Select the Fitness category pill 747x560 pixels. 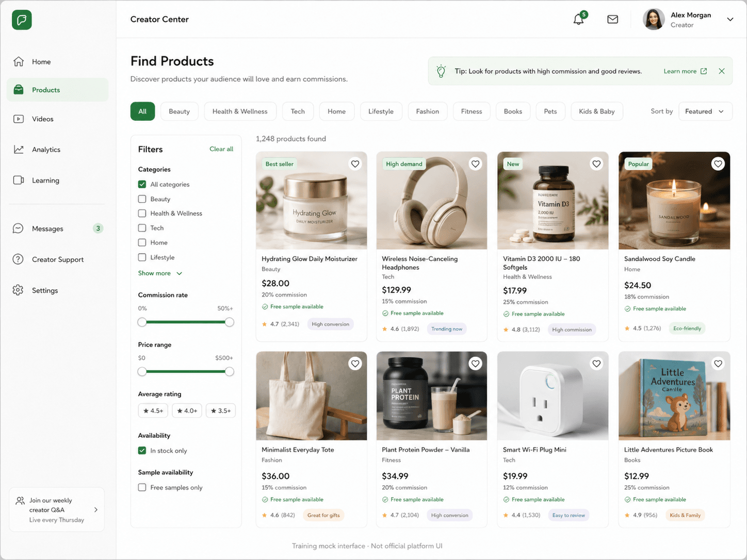(x=472, y=111)
